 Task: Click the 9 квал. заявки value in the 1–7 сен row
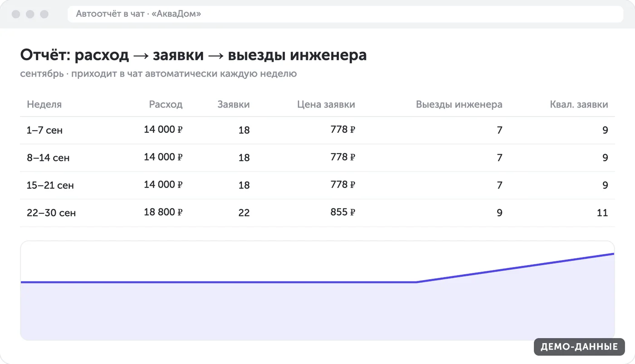605,131
